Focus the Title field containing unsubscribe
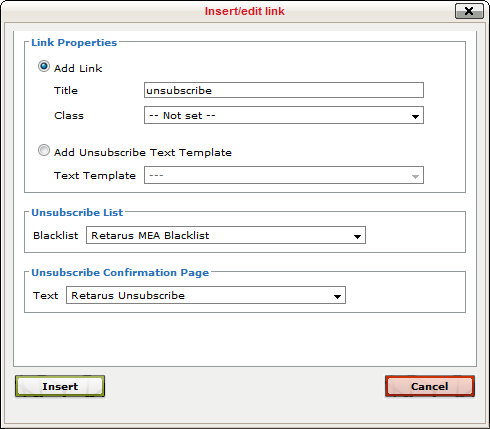Viewport: 490px width, 429px height. [284, 90]
